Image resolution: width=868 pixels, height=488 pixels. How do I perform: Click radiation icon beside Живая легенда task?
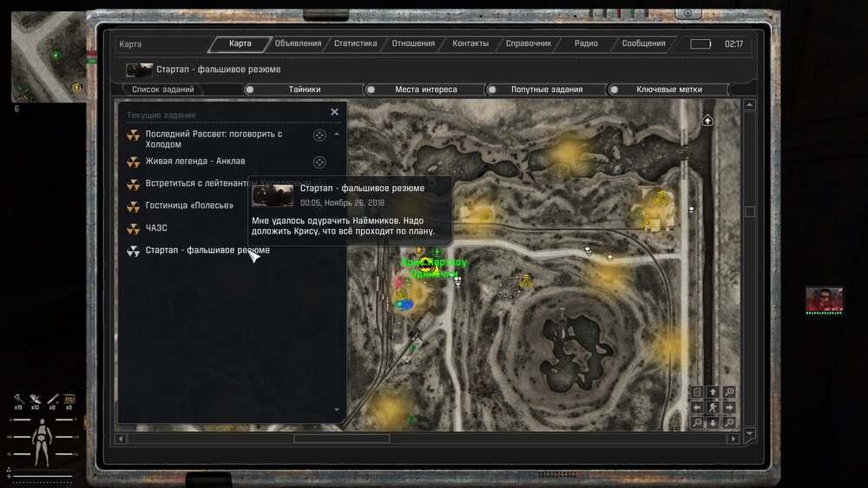pyautogui.click(x=134, y=162)
